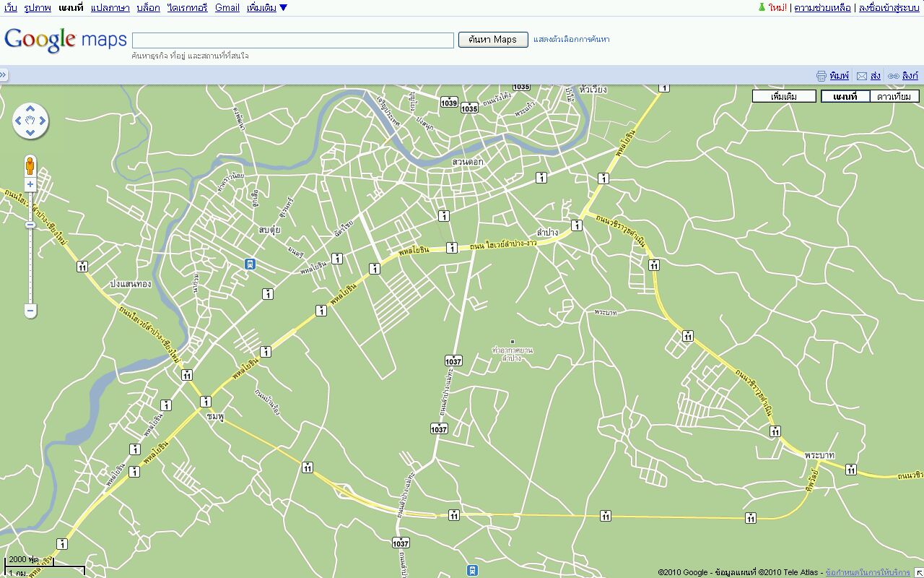Screen dimensions: 924x578
Task: Click the envelope icon to send the map
Action: 861,76
